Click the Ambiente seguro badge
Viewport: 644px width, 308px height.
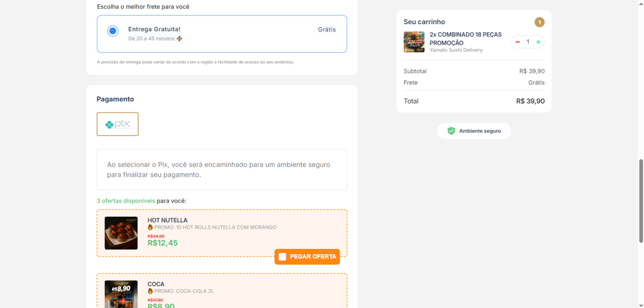[474, 131]
